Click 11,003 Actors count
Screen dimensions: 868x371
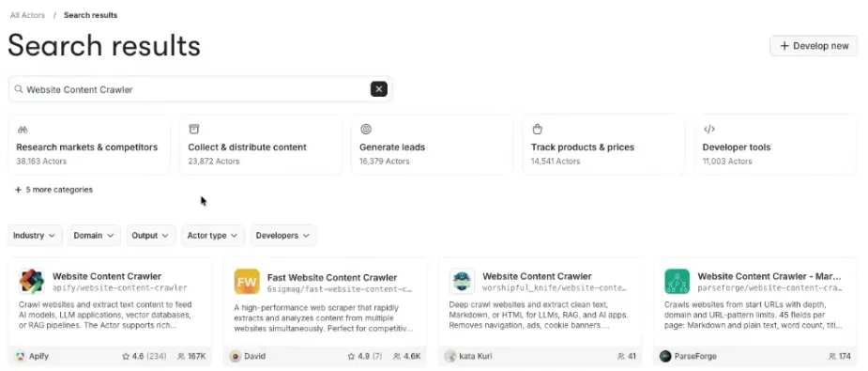(x=727, y=162)
